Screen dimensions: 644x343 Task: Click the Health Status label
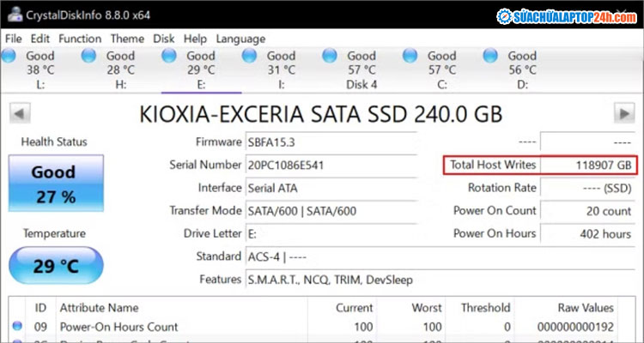pos(54,142)
